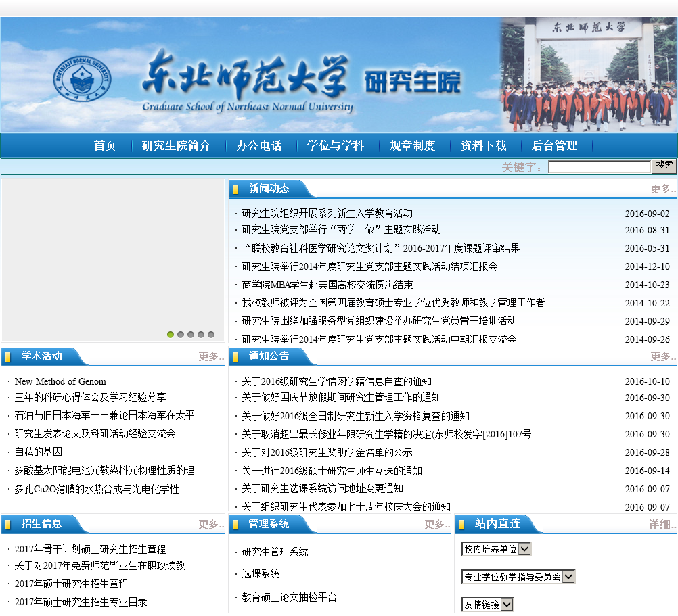This screenshot has height=616, width=678.
Task: Expand the 专业学位教学指导委员会 dropdown
Action: click(518, 577)
